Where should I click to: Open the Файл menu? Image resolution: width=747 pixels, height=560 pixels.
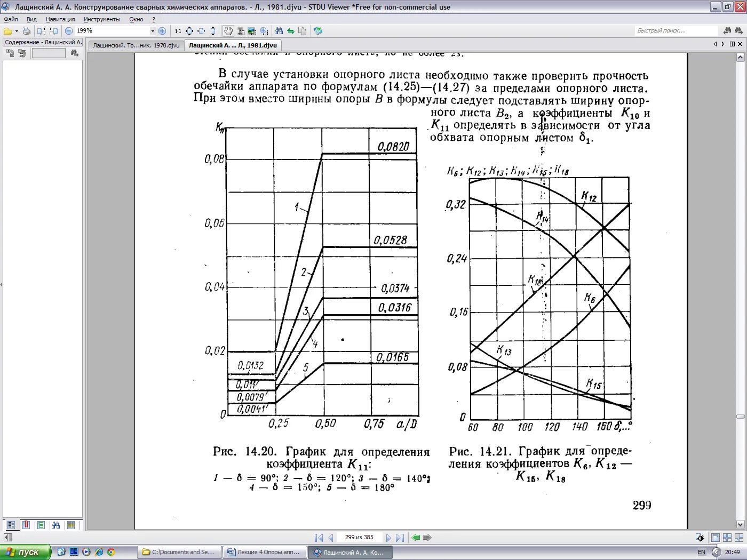(11, 19)
